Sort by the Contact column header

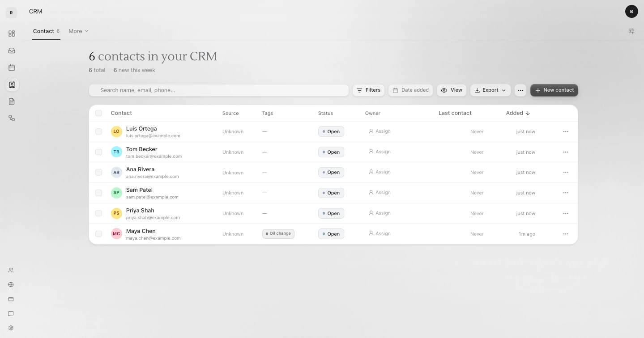click(x=121, y=113)
